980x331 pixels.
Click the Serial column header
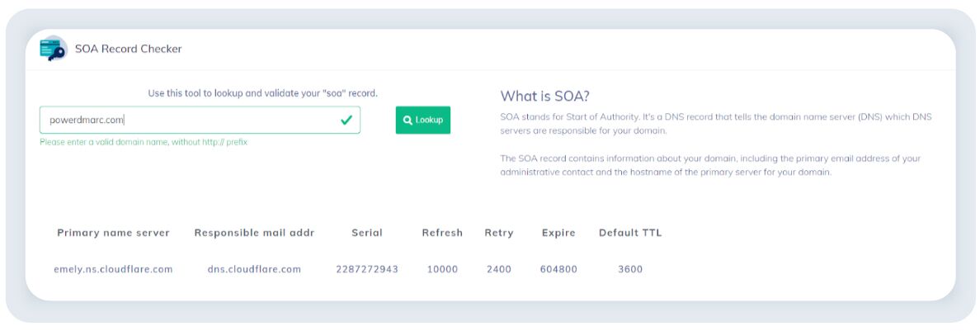click(367, 233)
